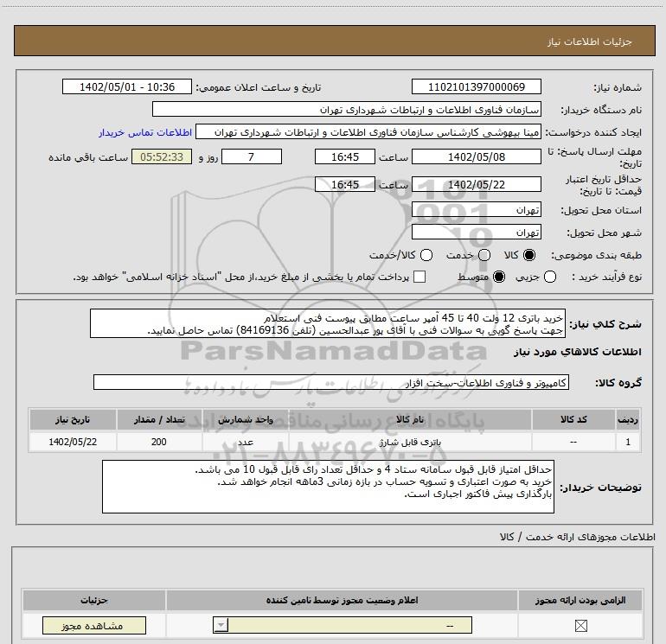Viewport: 666px width, 644px height.
Task: Click the استان محل تحویل field تهران
Action: [476, 210]
